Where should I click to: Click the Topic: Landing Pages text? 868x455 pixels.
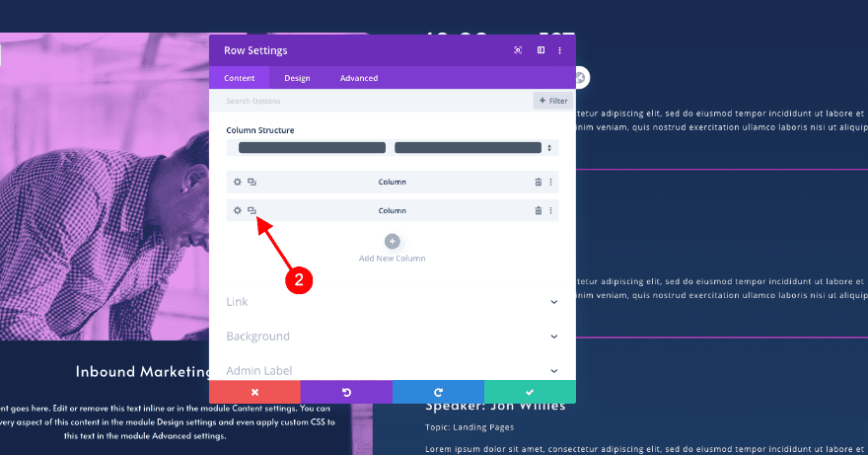470,427
